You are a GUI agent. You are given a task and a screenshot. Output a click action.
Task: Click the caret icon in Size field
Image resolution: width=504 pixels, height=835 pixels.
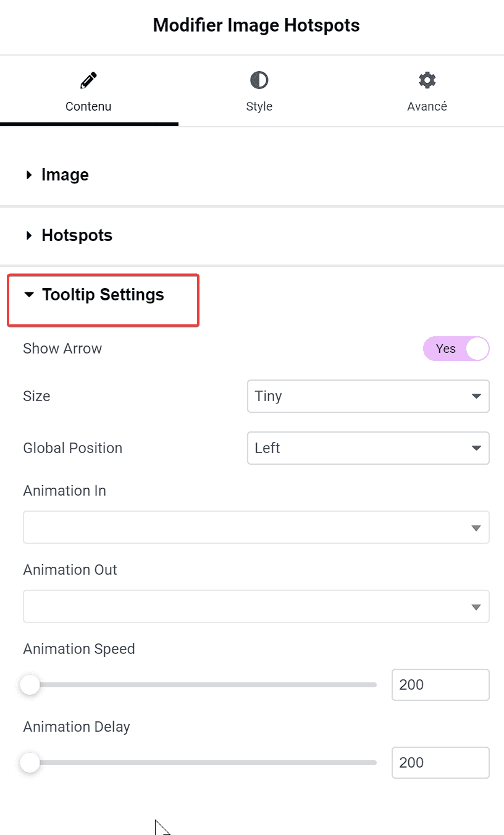476,396
